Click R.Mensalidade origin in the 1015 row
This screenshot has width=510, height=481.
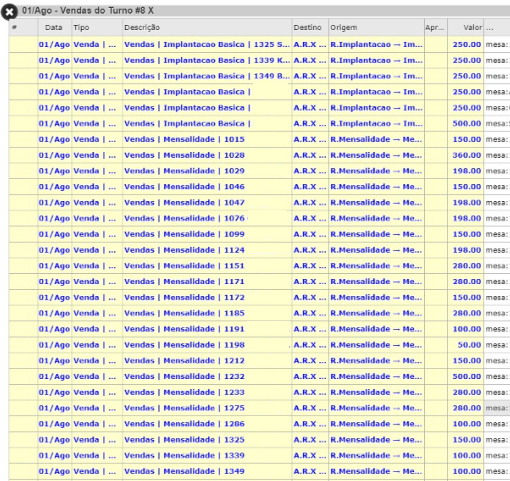[376, 139]
